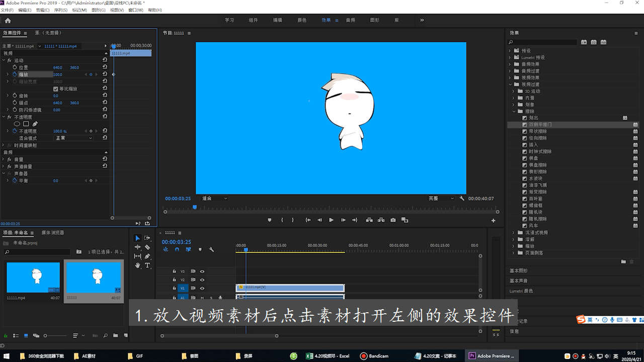
Task: Toggle the lock on track V1
Action: (x=174, y=289)
